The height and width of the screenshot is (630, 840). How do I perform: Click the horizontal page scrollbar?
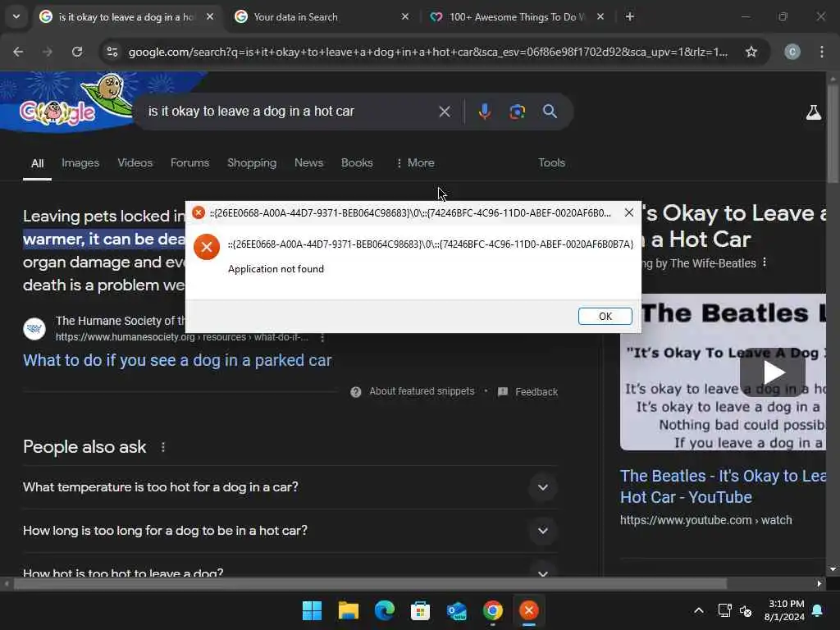[x=370, y=583]
